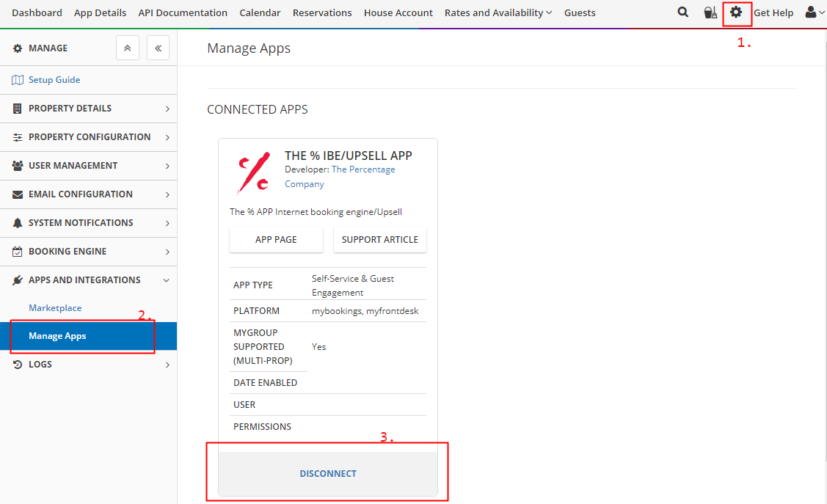
Task: Click PERMISSIONS row label
Action: pos(262,426)
